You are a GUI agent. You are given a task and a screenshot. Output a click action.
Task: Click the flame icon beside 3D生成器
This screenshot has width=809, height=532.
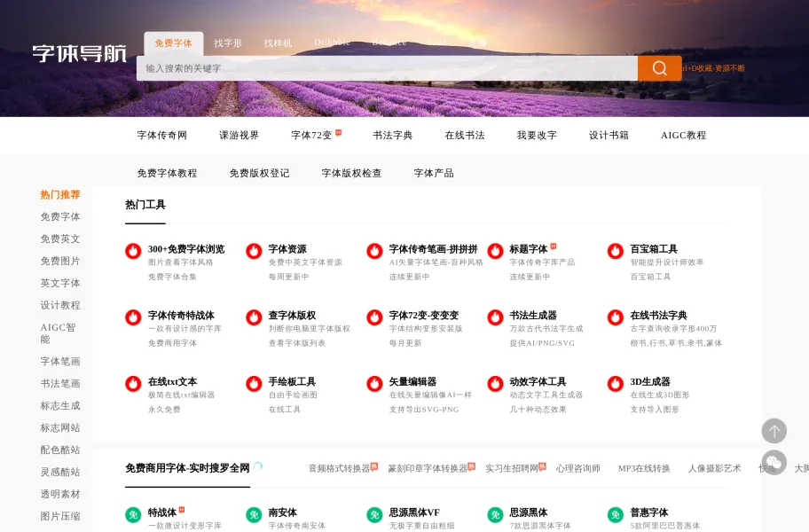tap(616, 384)
